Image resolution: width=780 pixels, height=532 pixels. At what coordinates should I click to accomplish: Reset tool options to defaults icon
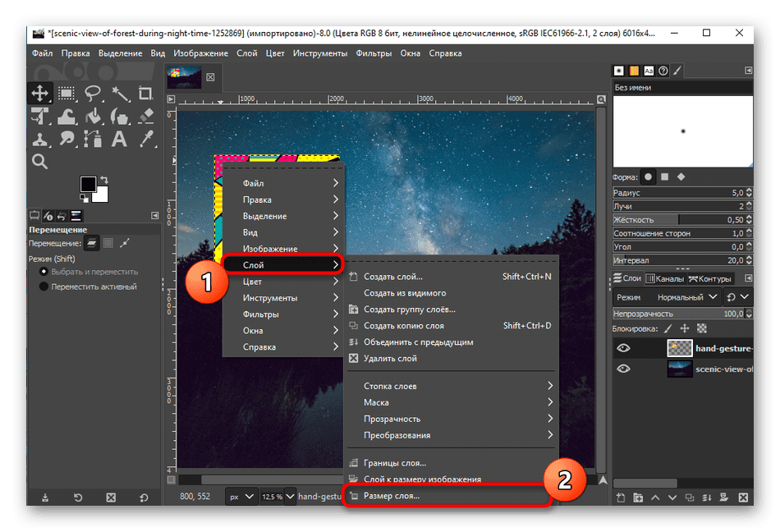(x=144, y=498)
